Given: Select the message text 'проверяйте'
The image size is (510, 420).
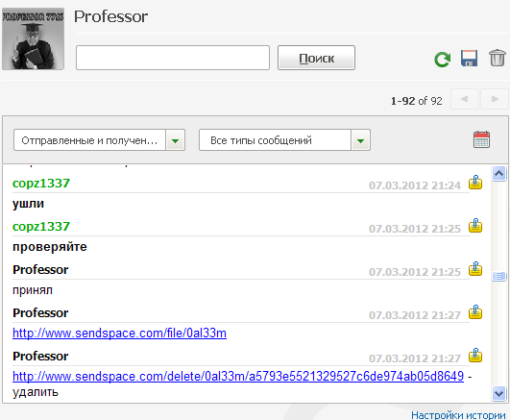Looking at the screenshot, I should pos(50,247).
